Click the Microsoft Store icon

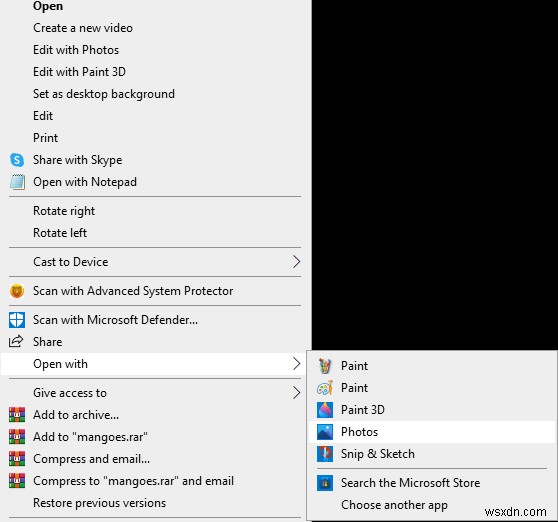[x=325, y=483]
